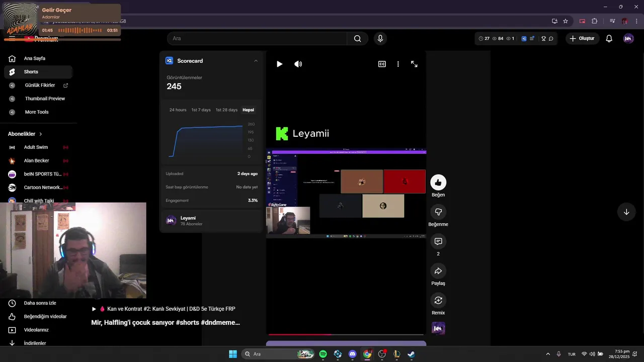Viewport: 644px width, 362px height.
Task: Open the beIN SPORTS subscription
Action: coord(38,174)
